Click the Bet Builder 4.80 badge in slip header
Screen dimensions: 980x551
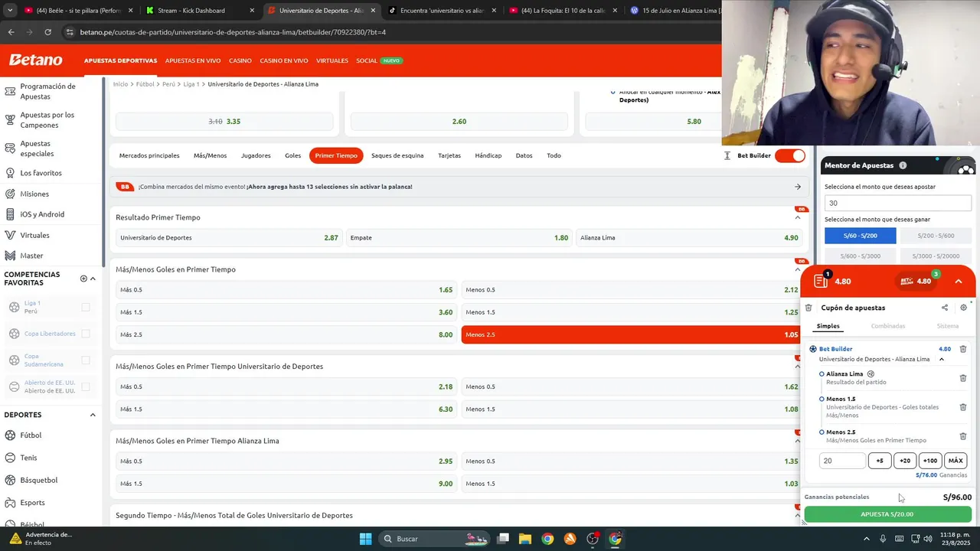click(x=916, y=281)
